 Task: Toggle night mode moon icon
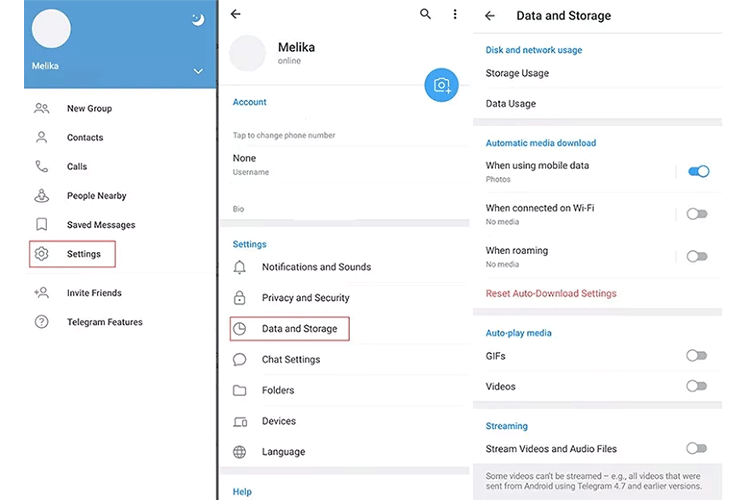pos(197,20)
